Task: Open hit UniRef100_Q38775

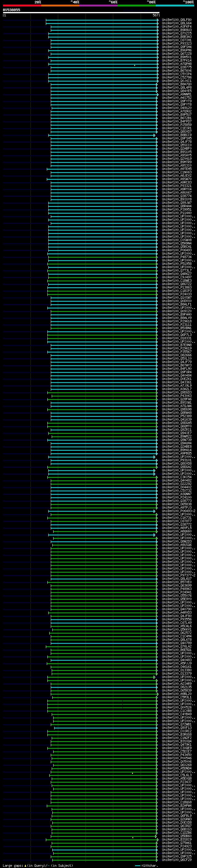Action: coord(177,67)
